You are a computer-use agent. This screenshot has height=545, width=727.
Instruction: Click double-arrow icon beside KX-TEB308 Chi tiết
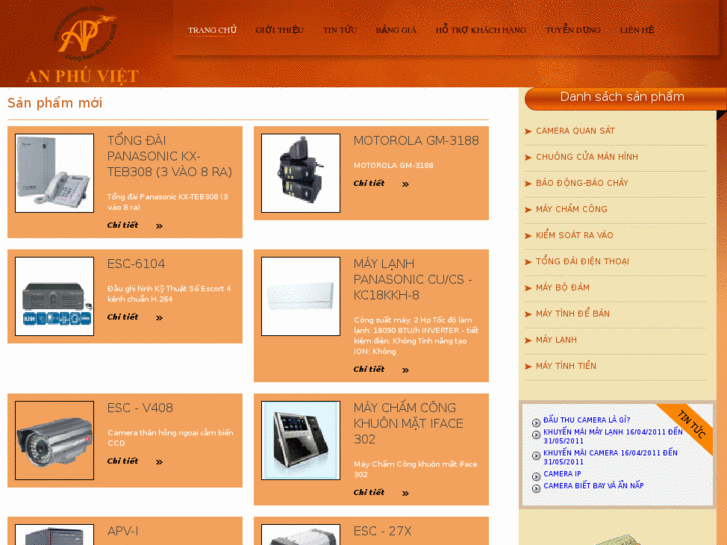[159, 226]
